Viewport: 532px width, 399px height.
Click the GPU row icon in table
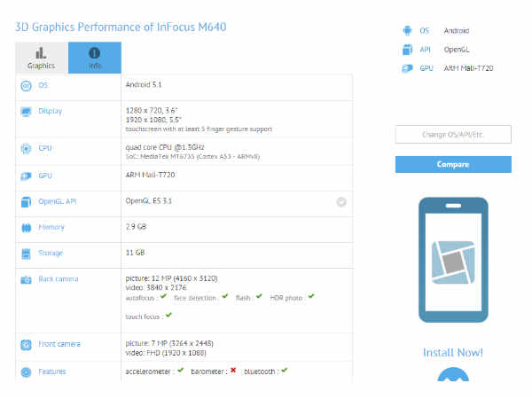26,176
